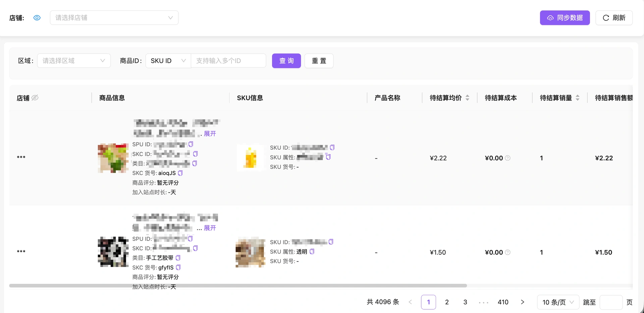Select page 410 in pagination

tap(503, 302)
